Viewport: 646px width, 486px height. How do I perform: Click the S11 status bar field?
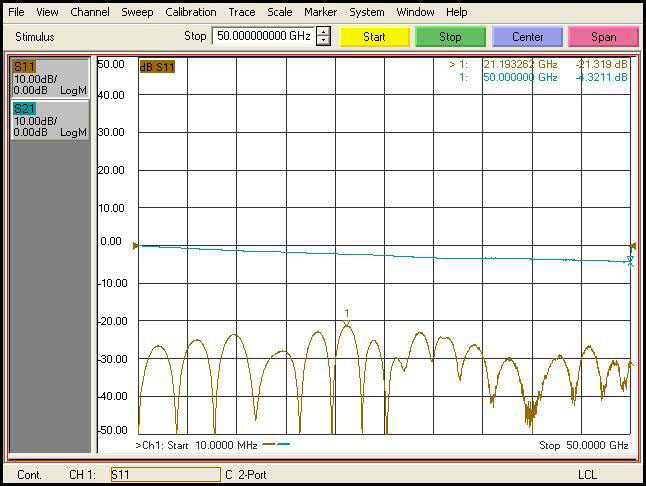166,474
